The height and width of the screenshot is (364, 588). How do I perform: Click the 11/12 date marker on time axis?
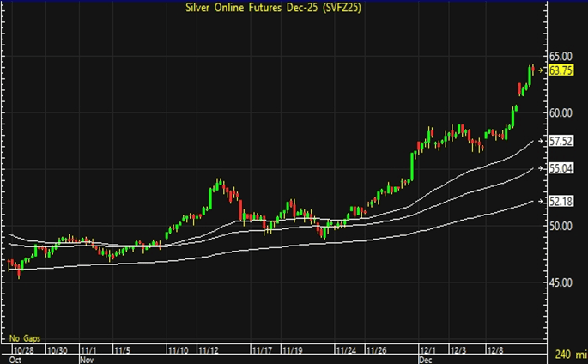(x=208, y=350)
